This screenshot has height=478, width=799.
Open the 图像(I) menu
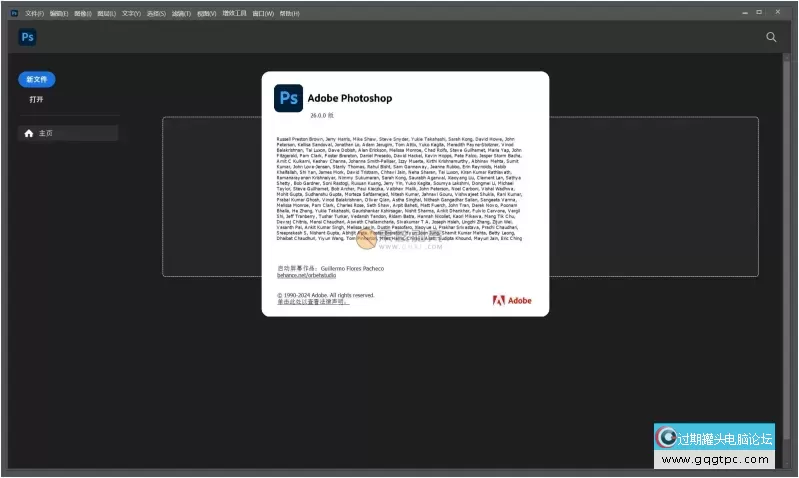point(83,15)
